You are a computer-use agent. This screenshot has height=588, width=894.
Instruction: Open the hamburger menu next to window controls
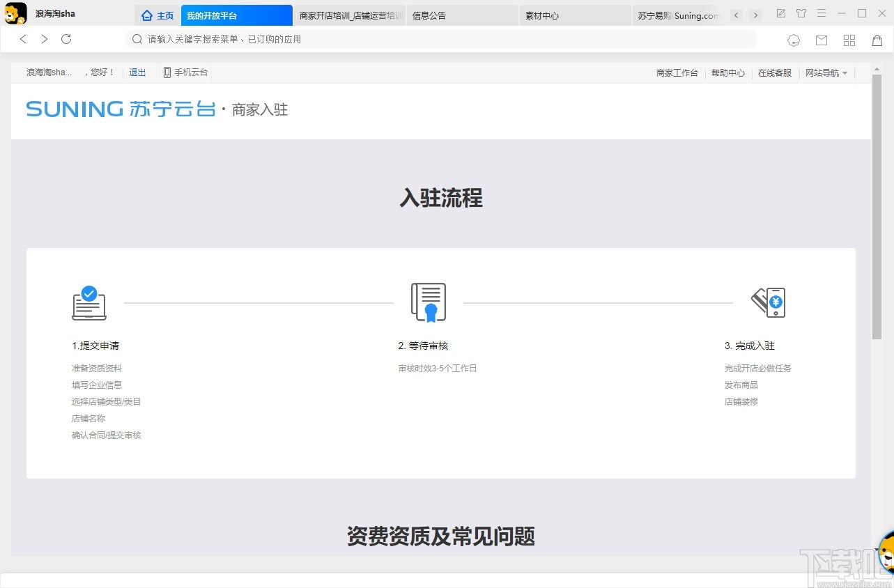point(822,13)
